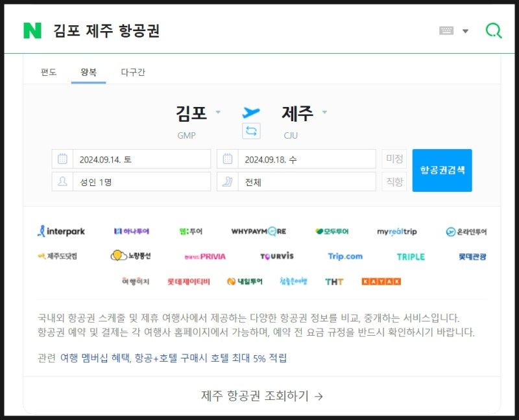
Task: Click the 롯데제이티비 logo
Action: point(188,281)
